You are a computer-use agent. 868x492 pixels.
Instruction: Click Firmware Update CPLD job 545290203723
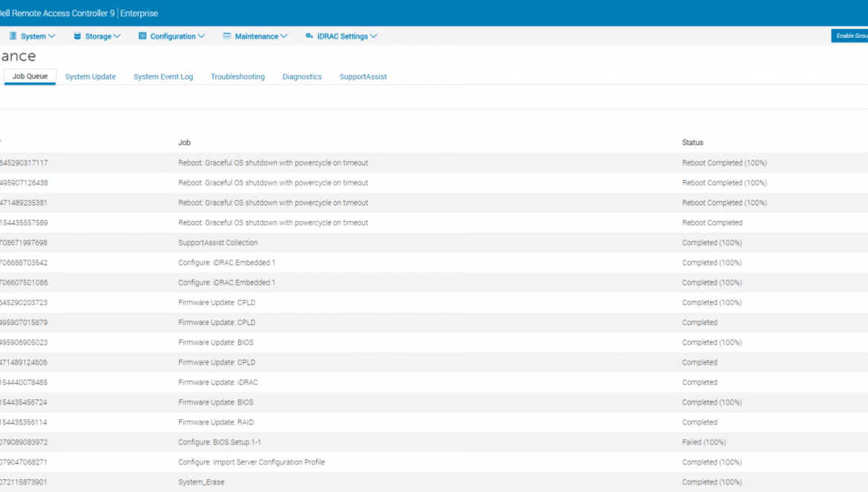[217, 302]
